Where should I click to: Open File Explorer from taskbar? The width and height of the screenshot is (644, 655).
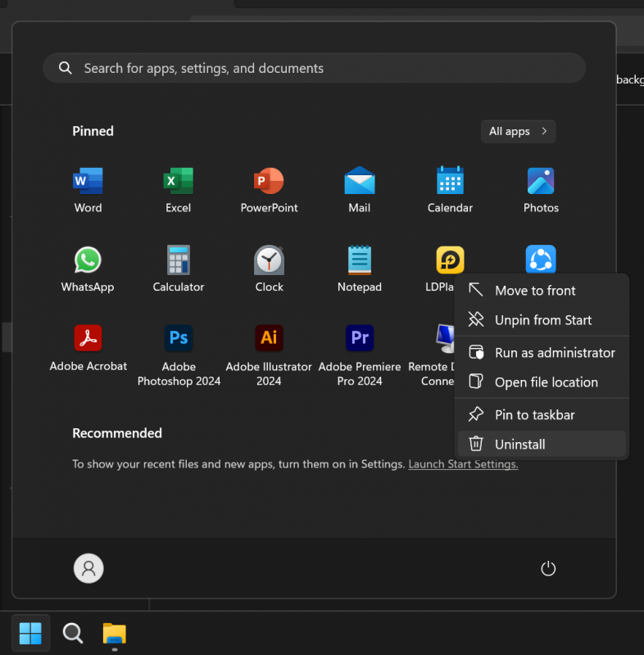[x=115, y=633]
